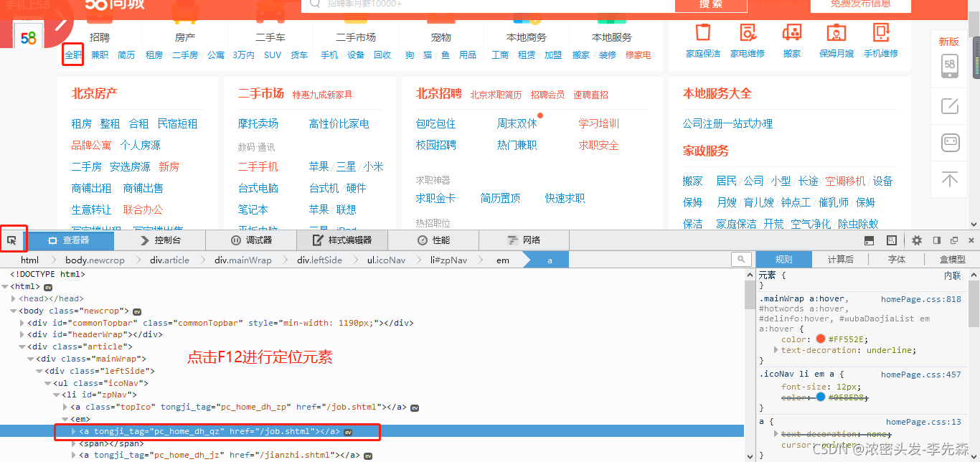Expand text-decoration: underline property
This screenshot has width=980, height=462.
pos(776,350)
